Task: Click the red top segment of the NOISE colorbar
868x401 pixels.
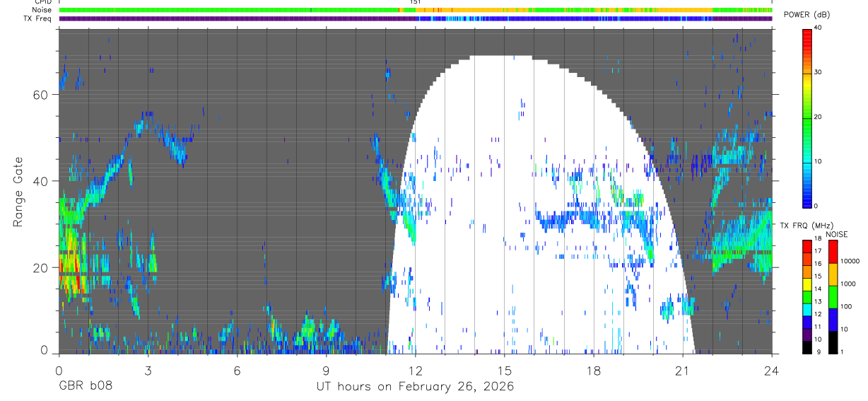Action: tap(833, 252)
